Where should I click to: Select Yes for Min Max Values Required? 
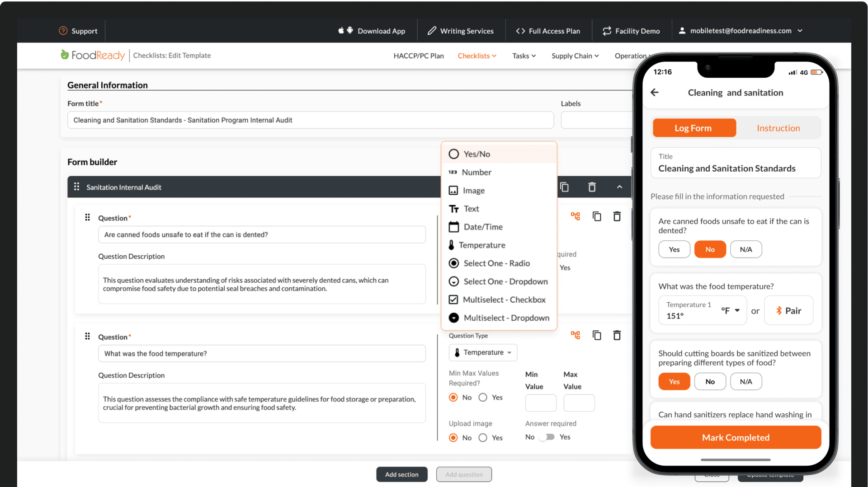coord(483,397)
